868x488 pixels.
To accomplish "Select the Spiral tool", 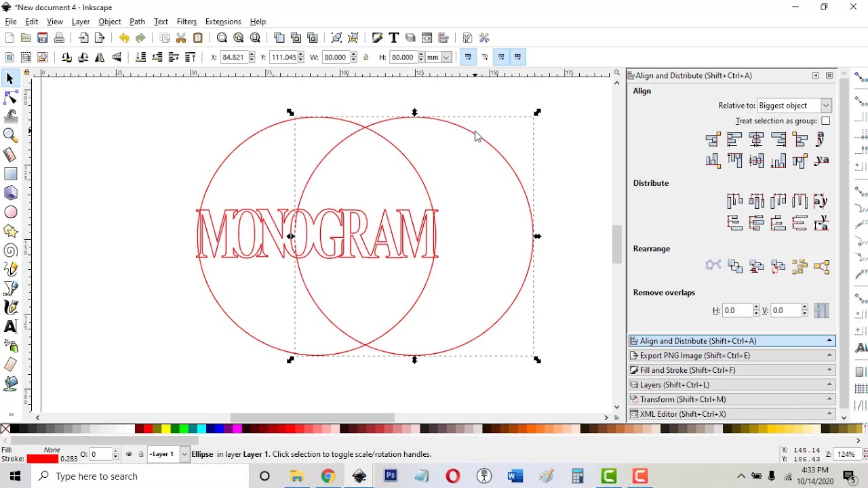I will [10, 251].
